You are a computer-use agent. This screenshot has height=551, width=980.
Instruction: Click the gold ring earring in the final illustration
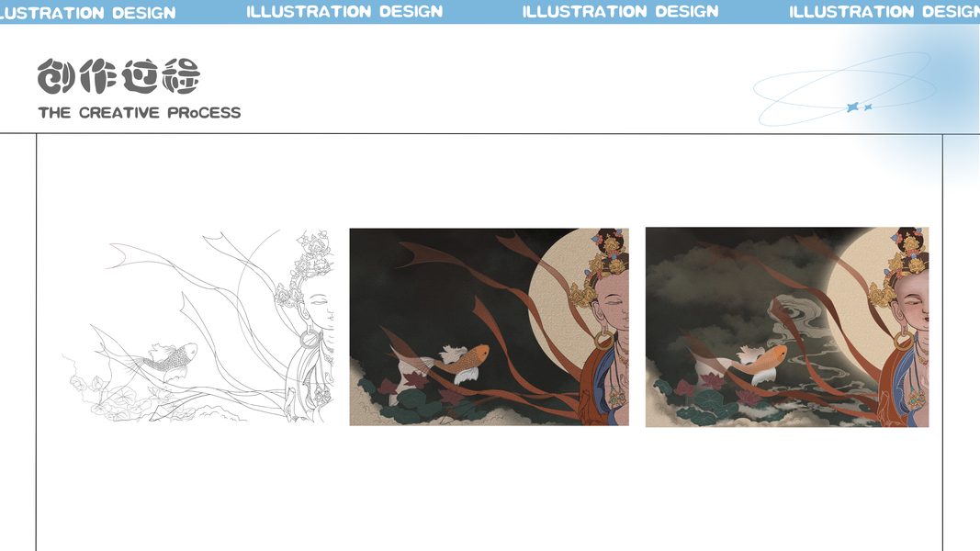pos(901,341)
